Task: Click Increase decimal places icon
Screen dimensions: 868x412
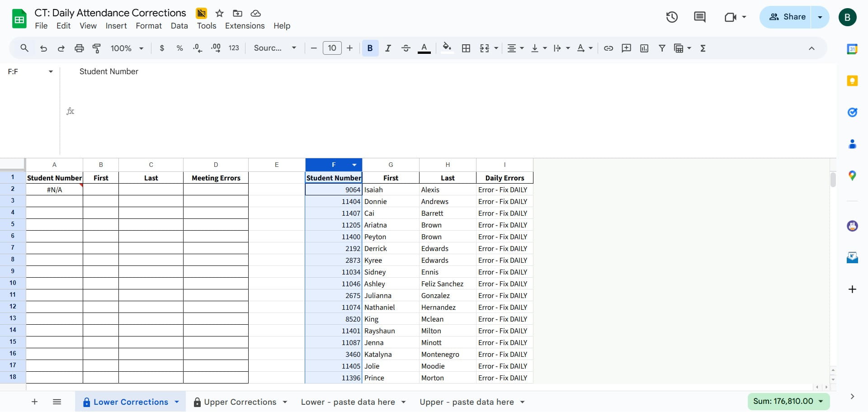Action: coord(216,48)
